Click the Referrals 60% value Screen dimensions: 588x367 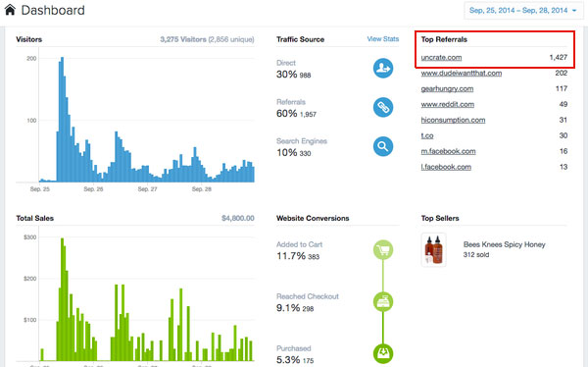click(x=287, y=114)
